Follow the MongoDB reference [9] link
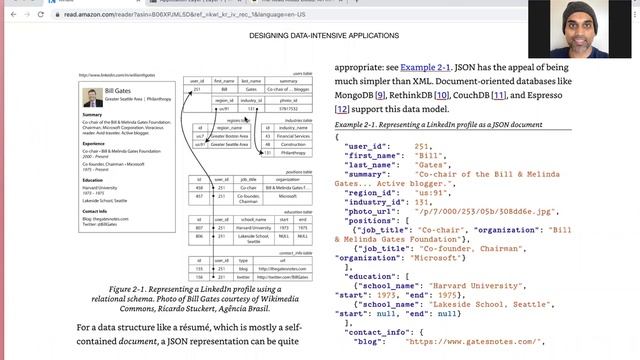This screenshot has width=640, height=360. (380, 95)
